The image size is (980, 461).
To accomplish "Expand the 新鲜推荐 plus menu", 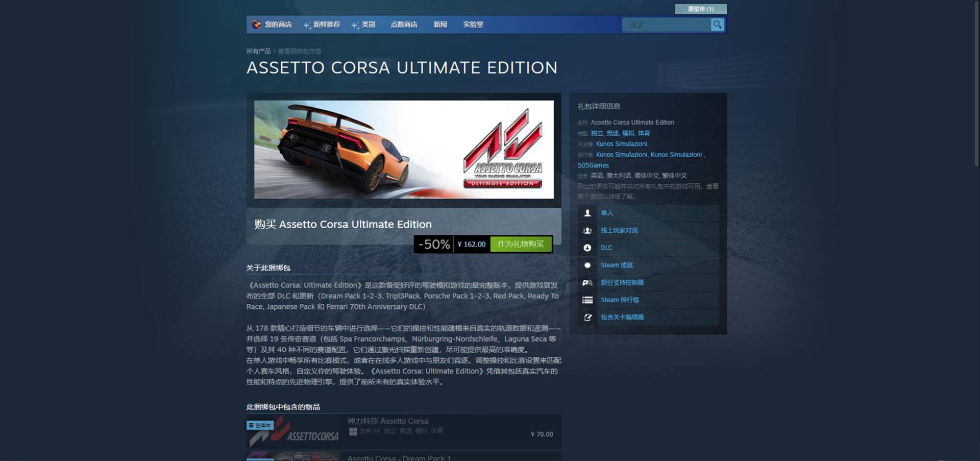I will click(322, 25).
